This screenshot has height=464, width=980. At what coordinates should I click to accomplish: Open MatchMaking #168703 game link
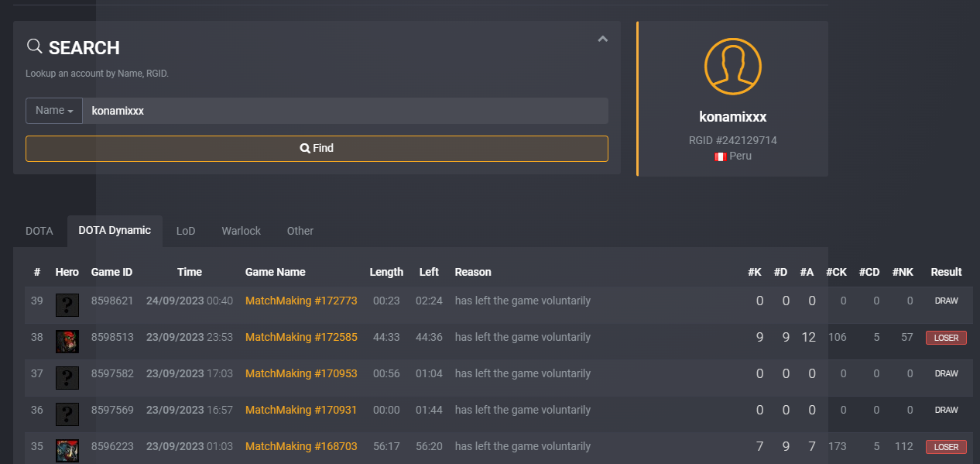pos(301,446)
